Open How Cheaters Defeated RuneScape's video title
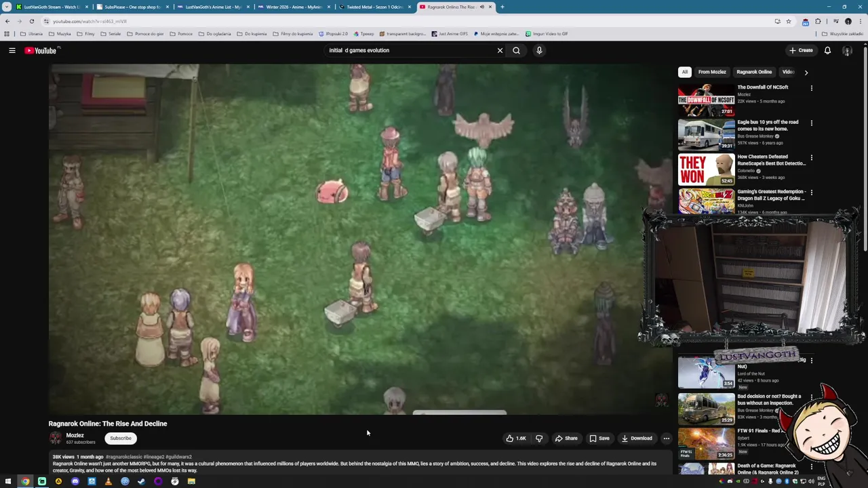Screen dimensions: 868x488 coord(772,160)
